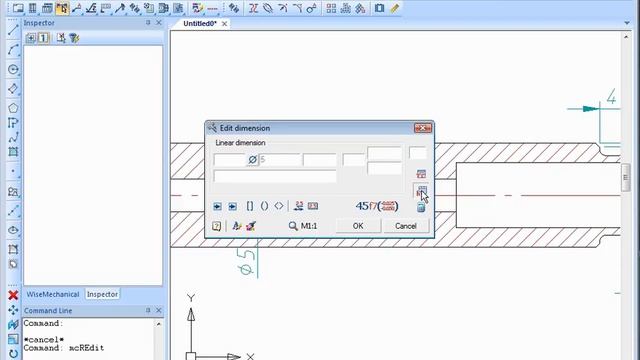Choose the Polygon tool in left toolbar
Screen dimensions: 640x360
[13, 108]
